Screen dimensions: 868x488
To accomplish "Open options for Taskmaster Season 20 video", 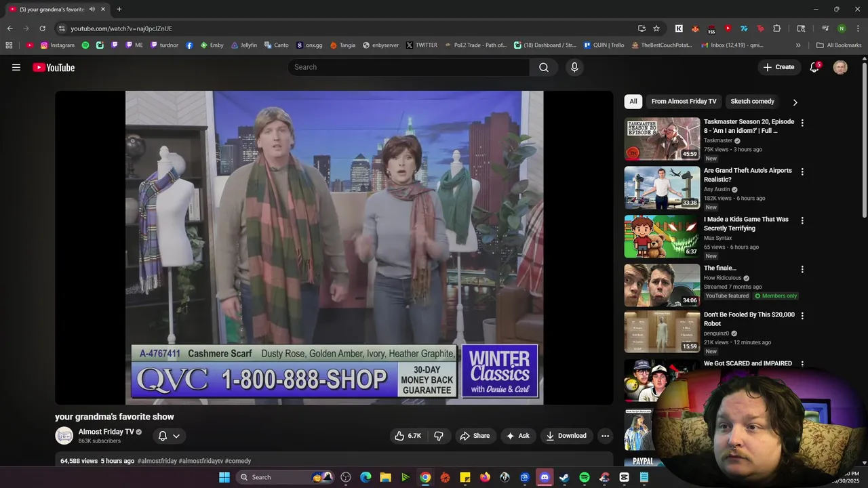I will tap(802, 123).
